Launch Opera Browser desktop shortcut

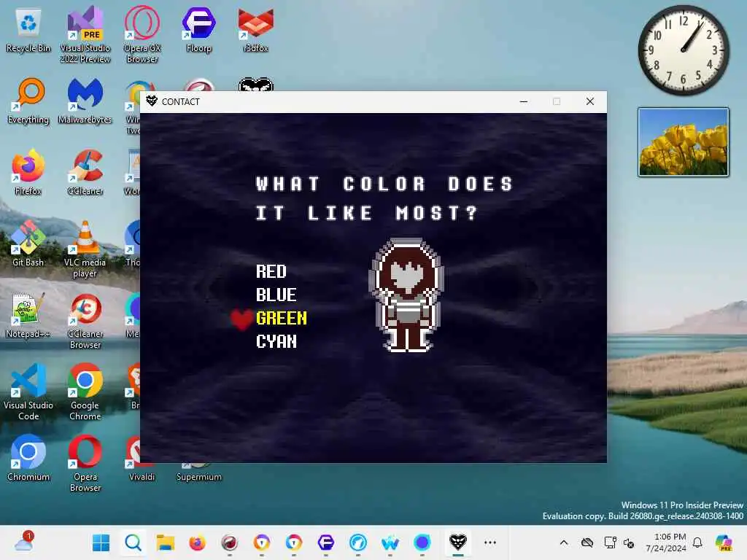click(x=85, y=464)
